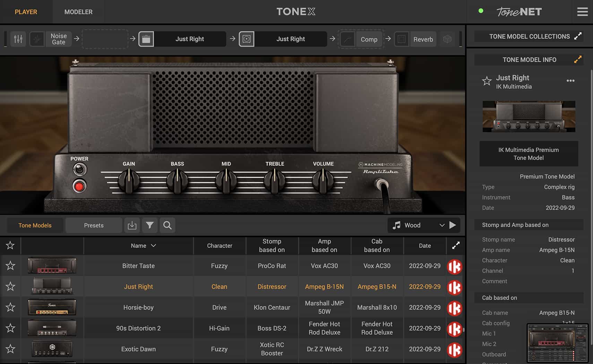Click the Reverb square icon
593x364 pixels.
(x=402, y=39)
